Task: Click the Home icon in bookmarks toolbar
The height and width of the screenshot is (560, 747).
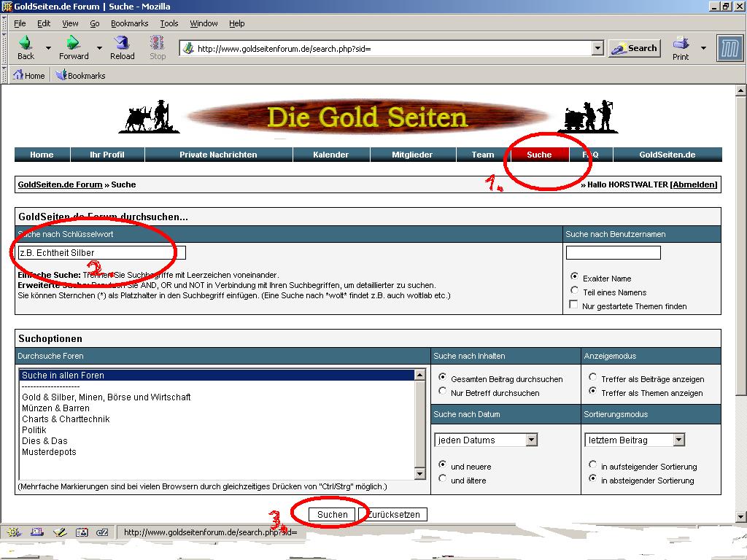Action: (18, 75)
